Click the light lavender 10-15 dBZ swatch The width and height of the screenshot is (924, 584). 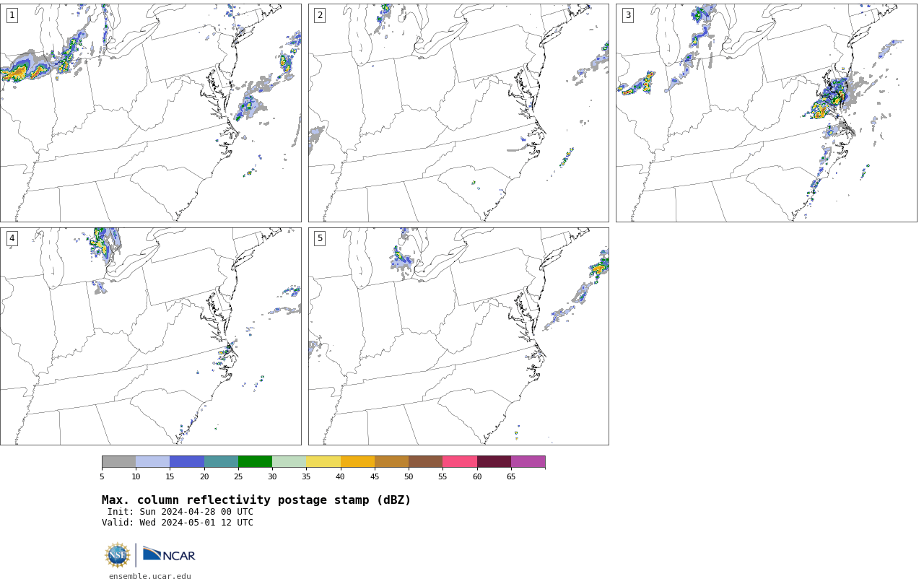153,462
